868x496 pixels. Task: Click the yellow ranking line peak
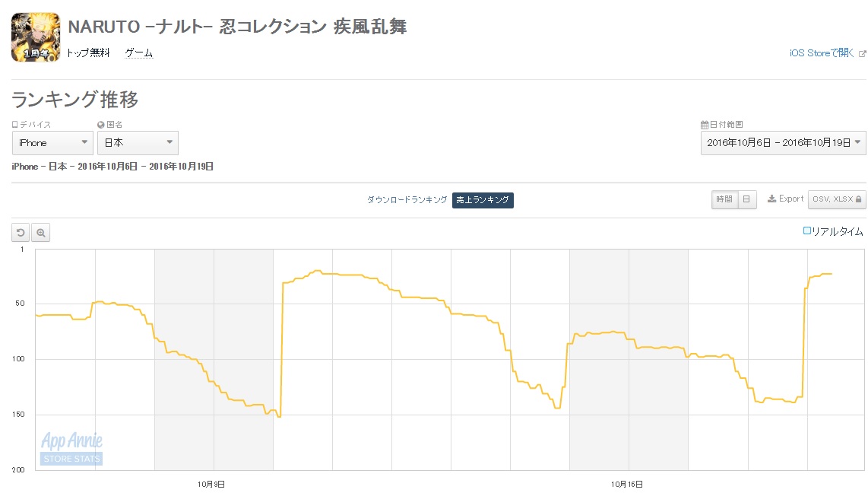(x=317, y=271)
